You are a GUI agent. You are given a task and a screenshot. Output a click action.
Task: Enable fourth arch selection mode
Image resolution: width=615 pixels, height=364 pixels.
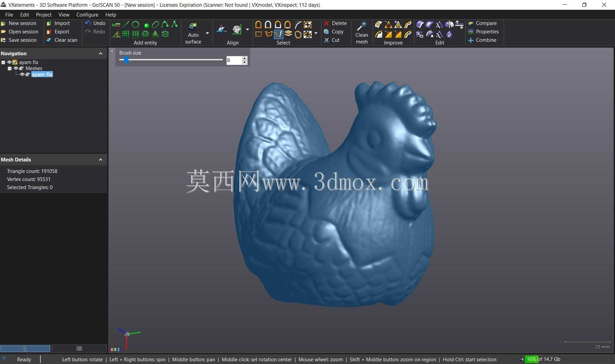(288, 25)
